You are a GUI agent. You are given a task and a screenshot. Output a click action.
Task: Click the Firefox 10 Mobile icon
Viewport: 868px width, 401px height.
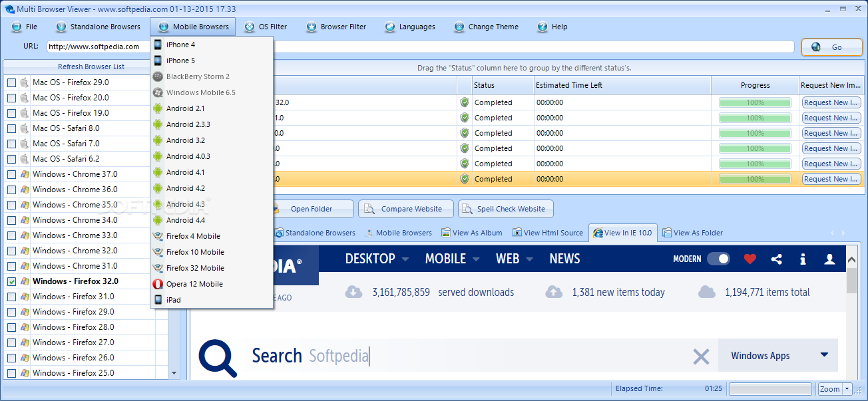(158, 252)
